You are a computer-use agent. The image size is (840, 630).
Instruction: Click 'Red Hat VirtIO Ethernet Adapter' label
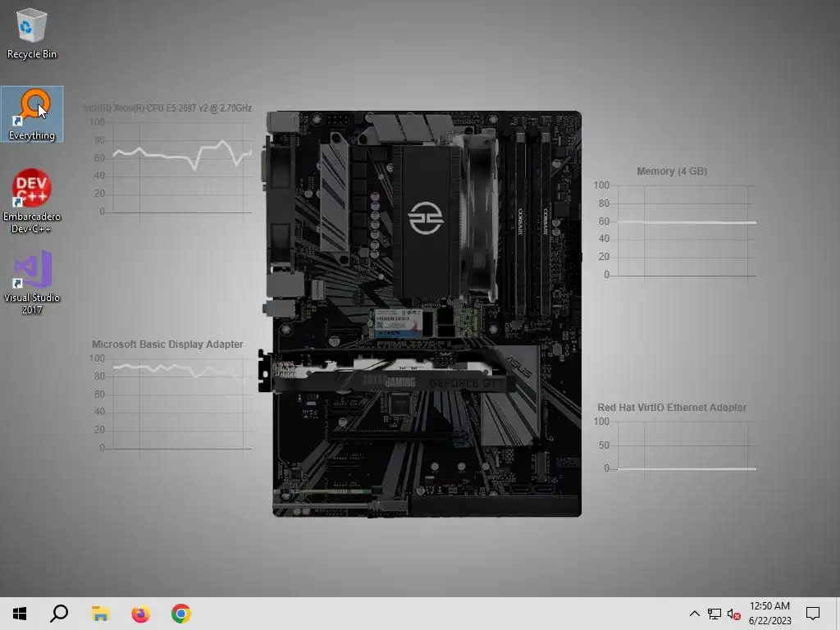point(672,408)
